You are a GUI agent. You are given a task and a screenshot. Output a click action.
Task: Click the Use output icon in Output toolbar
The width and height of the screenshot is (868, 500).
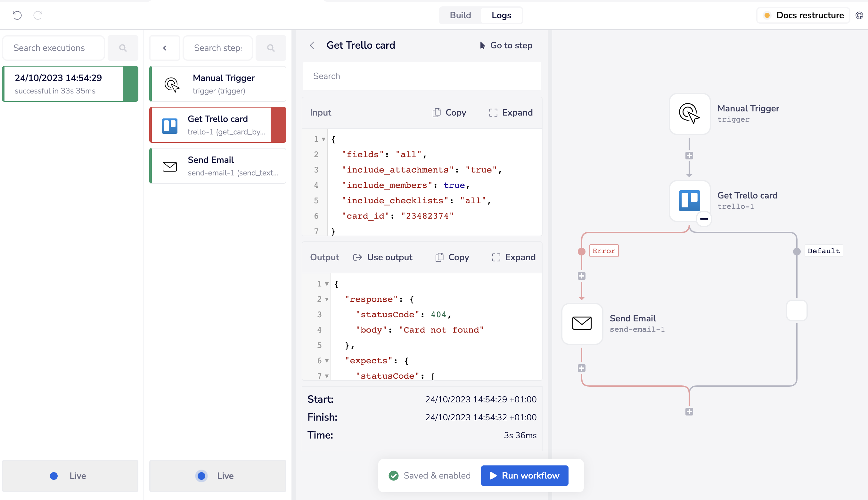(356, 257)
